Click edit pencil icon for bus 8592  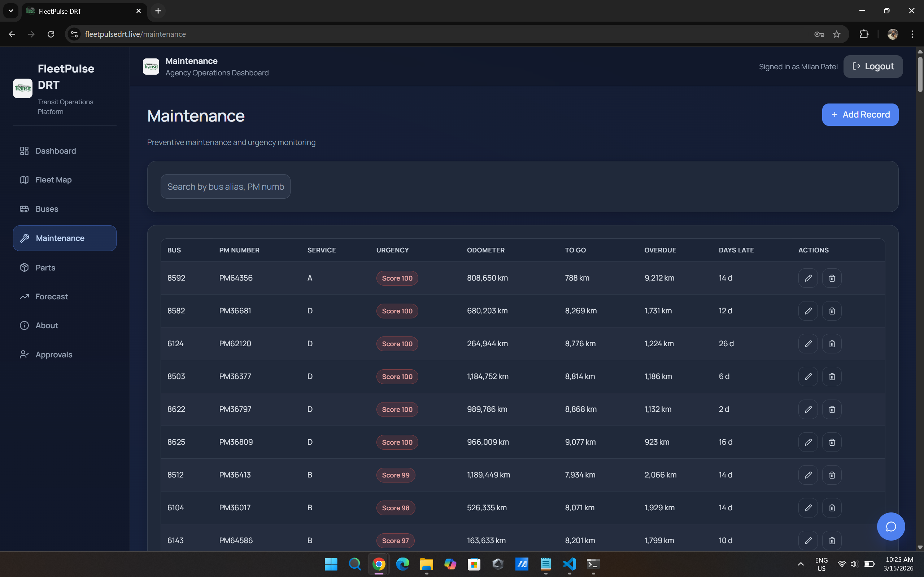coord(807,278)
